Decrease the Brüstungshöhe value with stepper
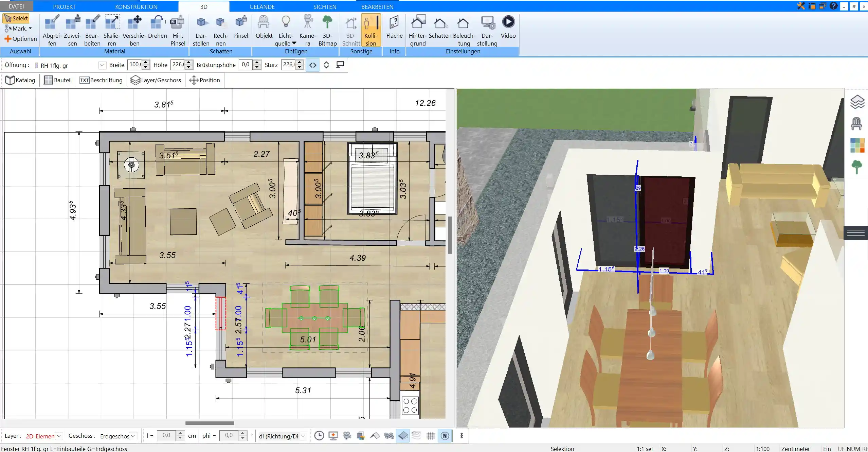The height and width of the screenshot is (452, 868). [x=257, y=67]
